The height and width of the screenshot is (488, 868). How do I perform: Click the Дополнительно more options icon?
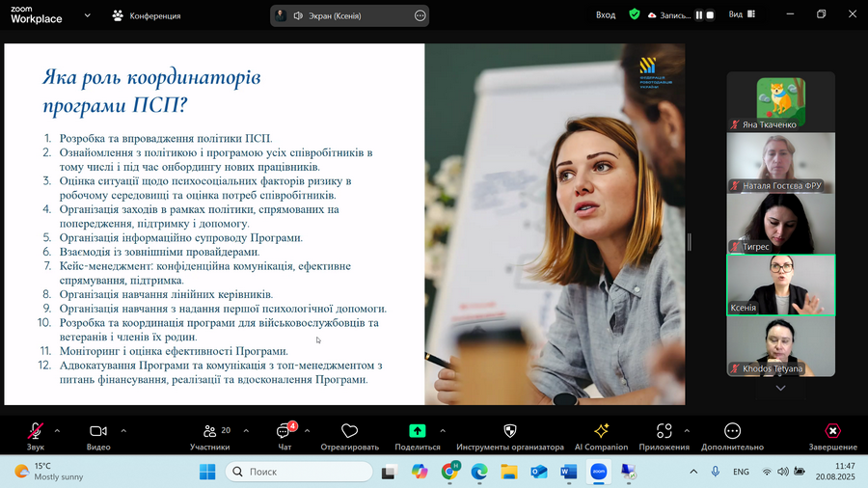click(732, 431)
